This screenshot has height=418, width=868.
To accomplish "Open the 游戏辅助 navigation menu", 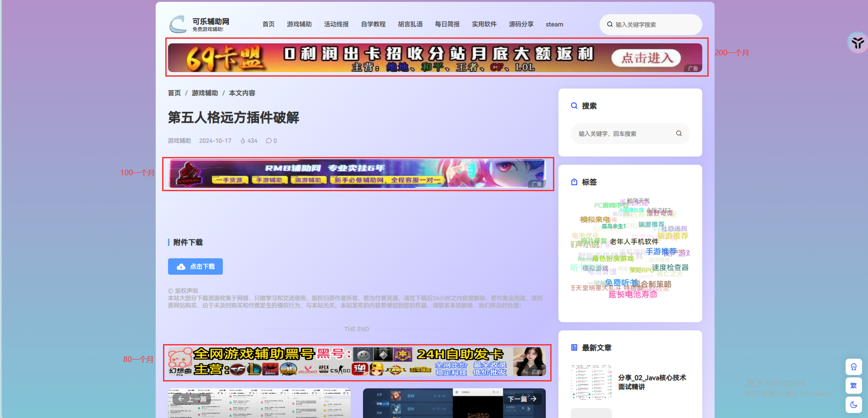I will click(x=299, y=24).
